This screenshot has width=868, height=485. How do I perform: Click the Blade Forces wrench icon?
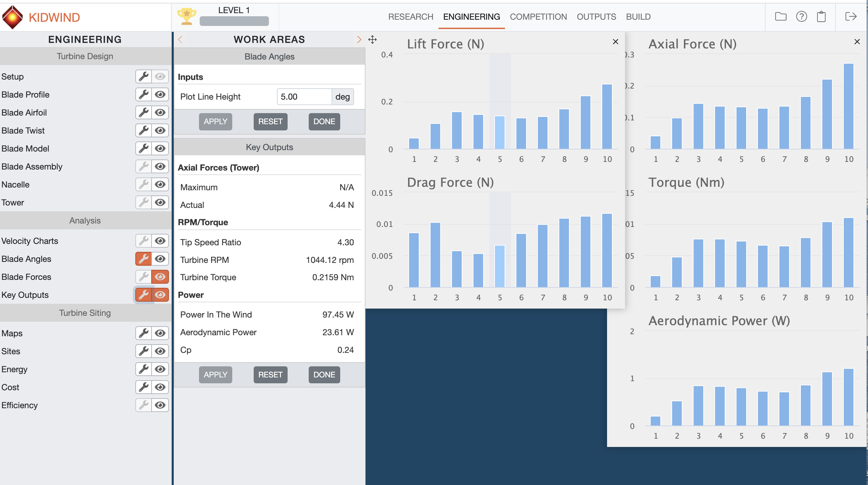click(x=144, y=277)
